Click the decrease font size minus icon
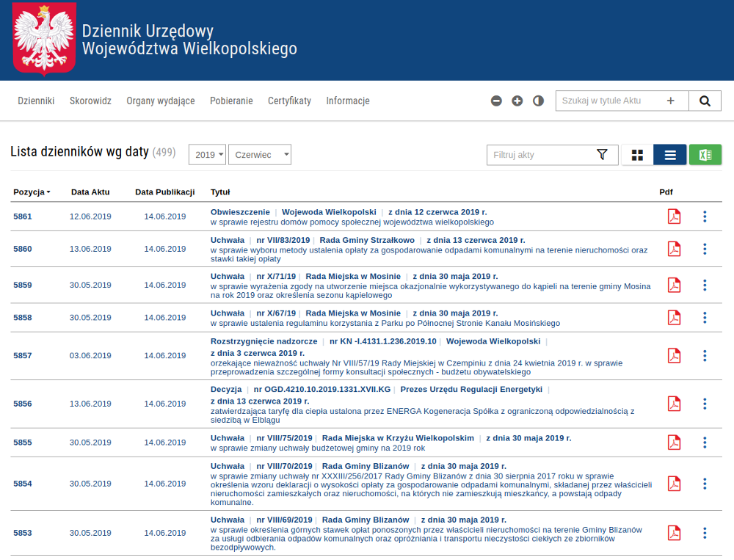 [496, 101]
